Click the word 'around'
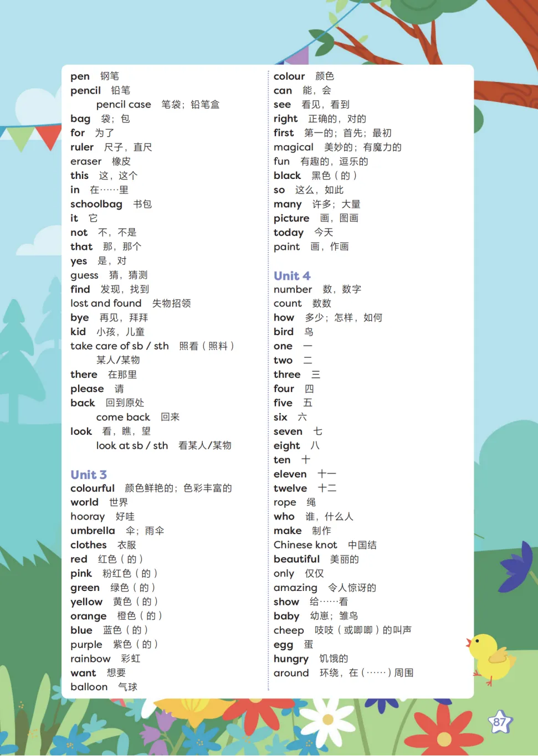Viewport: 538px width, 756px height. click(x=291, y=673)
